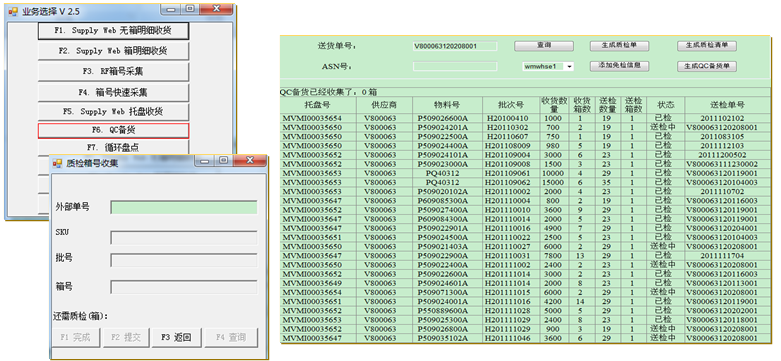Screen dimensions: 781x361
Task: Select material cell P509025300A
Action: point(443,320)
